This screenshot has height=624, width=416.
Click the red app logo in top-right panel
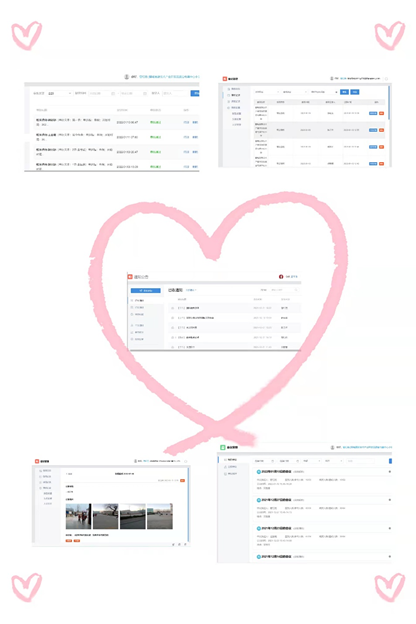tap(225, 79)
